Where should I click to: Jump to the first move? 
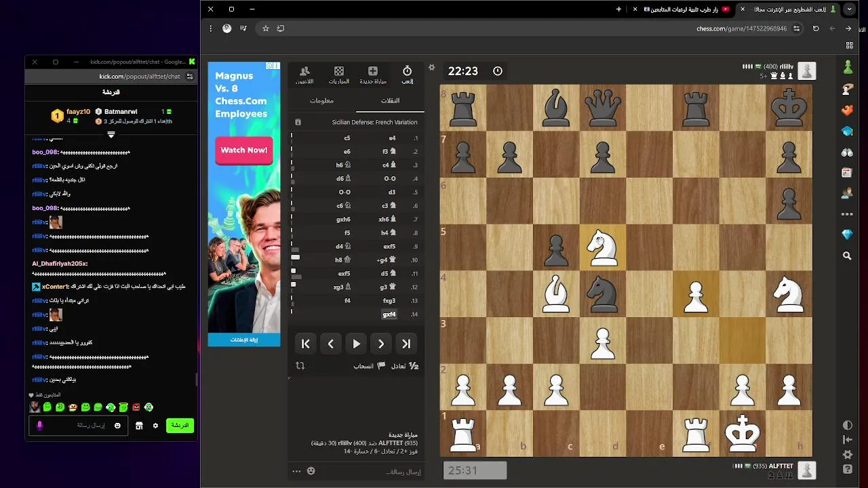click(x=306, y=344)
